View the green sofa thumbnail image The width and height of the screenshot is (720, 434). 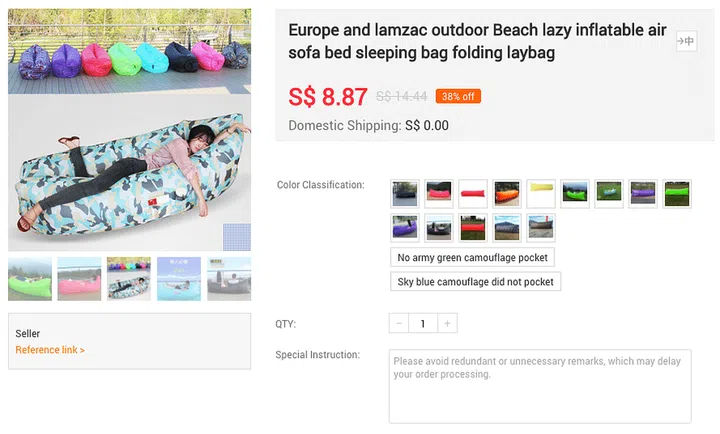[30, 279]
